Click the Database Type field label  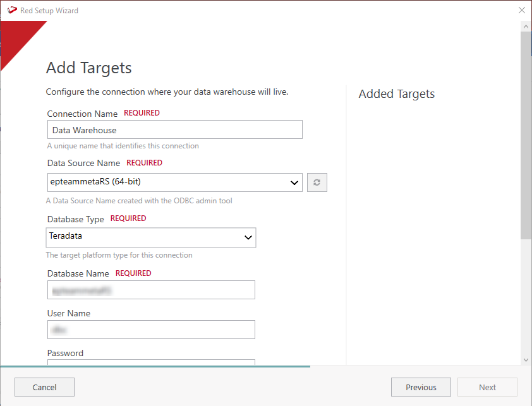[x=76, y=219]
